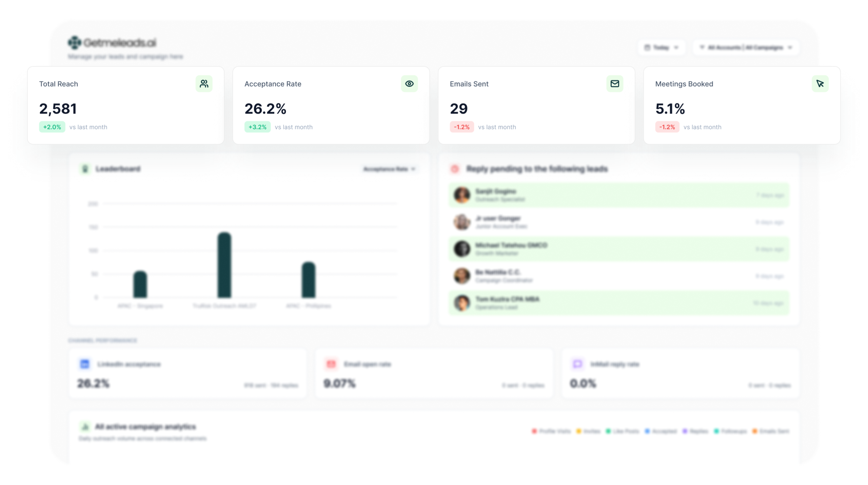The image size is (868, 485).
Task: Click the red mail icon in Email open rate card
Action: [x=331, y=364]
